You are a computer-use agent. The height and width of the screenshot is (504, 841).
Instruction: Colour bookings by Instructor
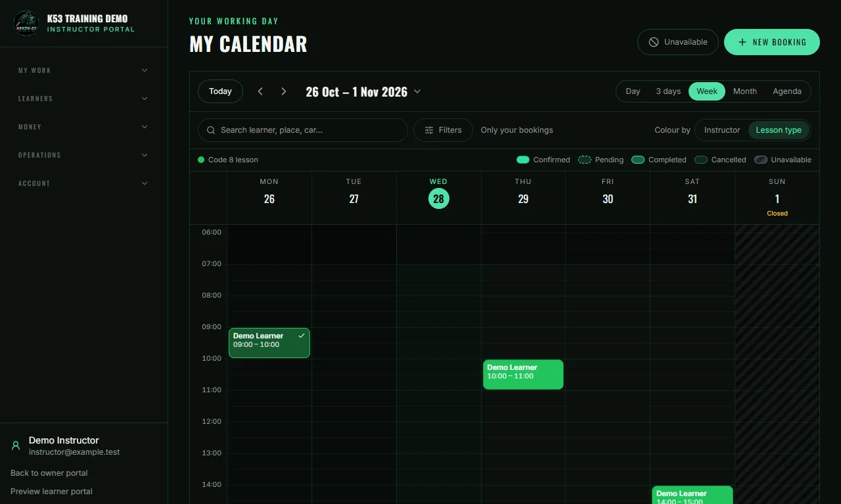pos(722,130)
